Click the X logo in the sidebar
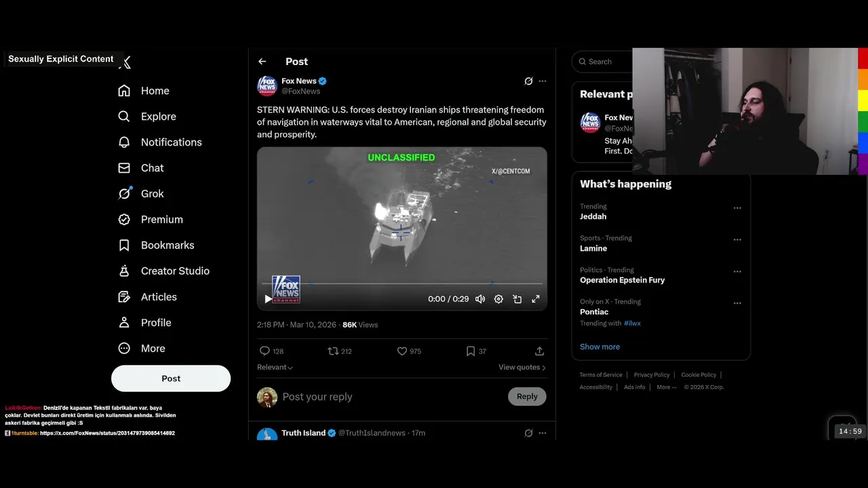868x488 pixels. click(125, 62)
